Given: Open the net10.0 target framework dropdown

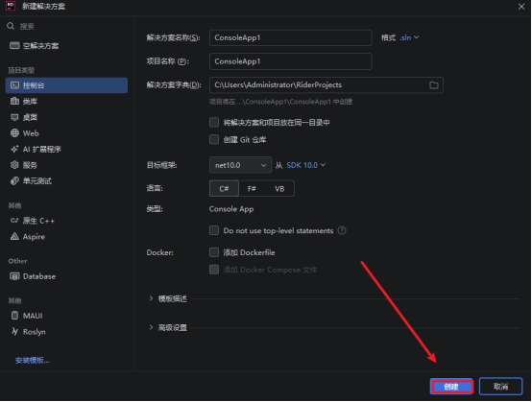Looking at the screenshot, I should pos(240,165).
